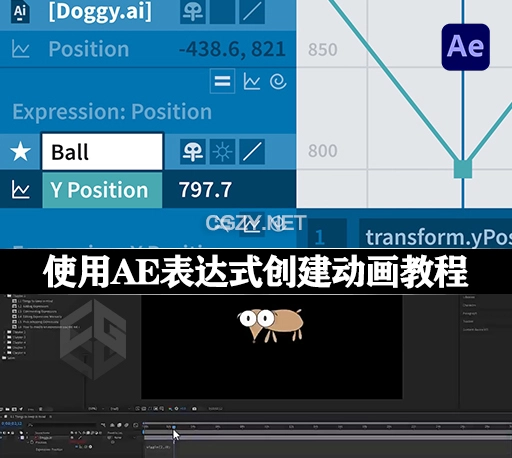The image size is (512, 458).
Task: Click the show post-expression graph icon
Action: pos(252,81)
